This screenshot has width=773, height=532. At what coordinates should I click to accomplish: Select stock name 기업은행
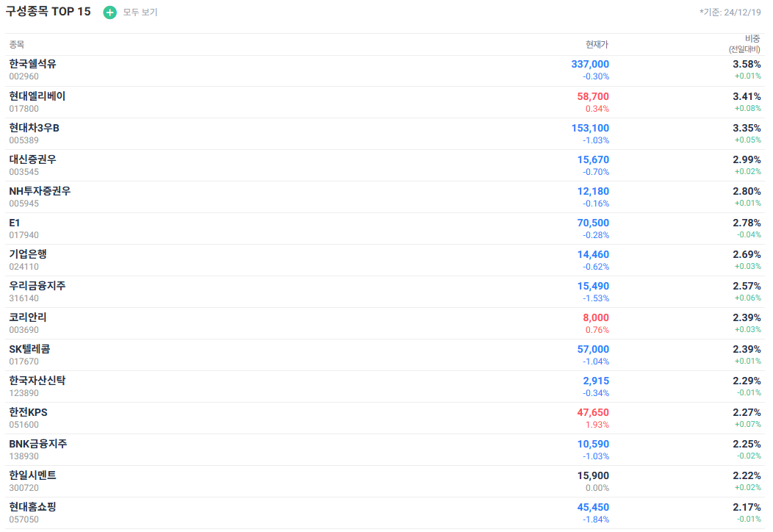click(x=28, y=254)
